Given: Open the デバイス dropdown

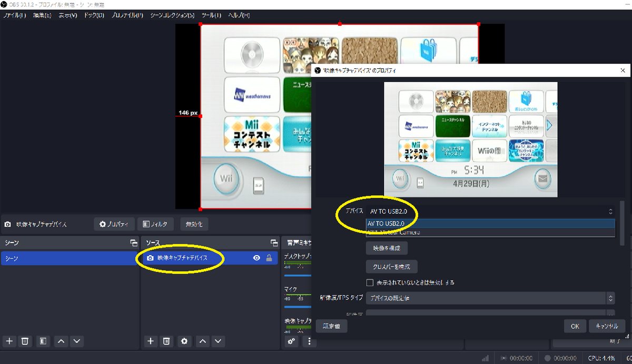Looking at the screenshot, I should [x=490, y=211].
